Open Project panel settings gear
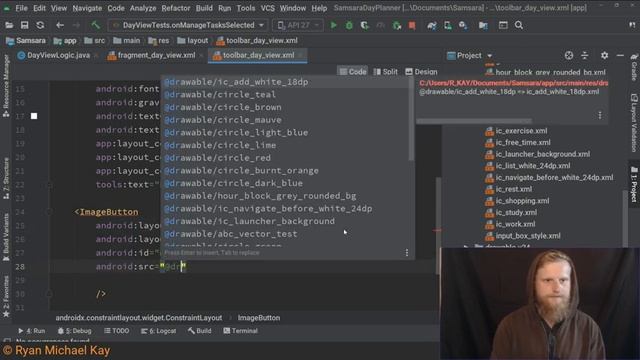 604,56
